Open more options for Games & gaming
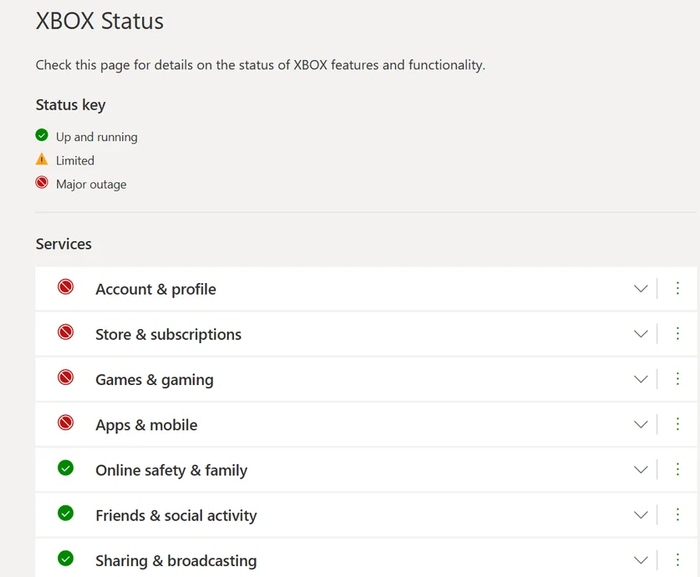The height and width of the screenshot is (577, 700). (x=678, y=379)
